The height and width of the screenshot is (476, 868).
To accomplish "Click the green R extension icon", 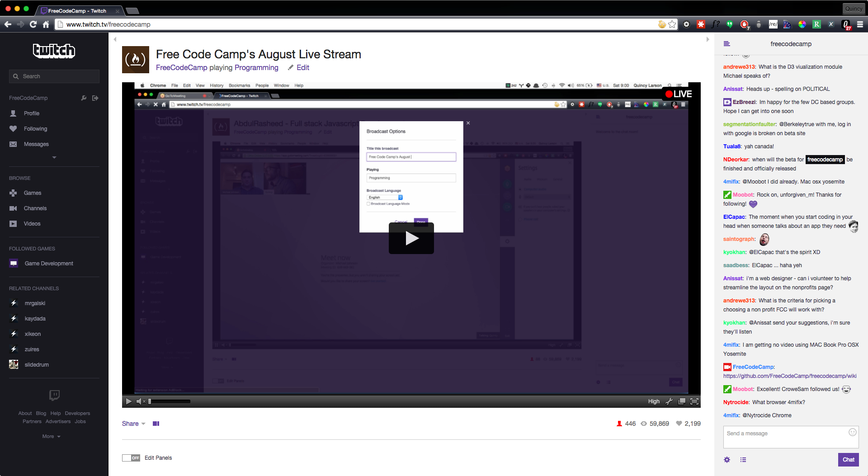I will click(x=816, y=24).
